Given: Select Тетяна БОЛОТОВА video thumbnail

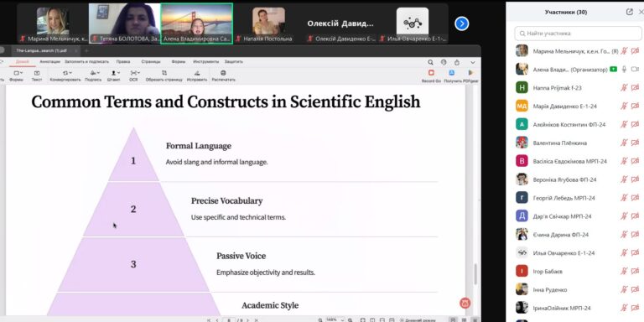Looking at the screenshot, I should (124, 23).
